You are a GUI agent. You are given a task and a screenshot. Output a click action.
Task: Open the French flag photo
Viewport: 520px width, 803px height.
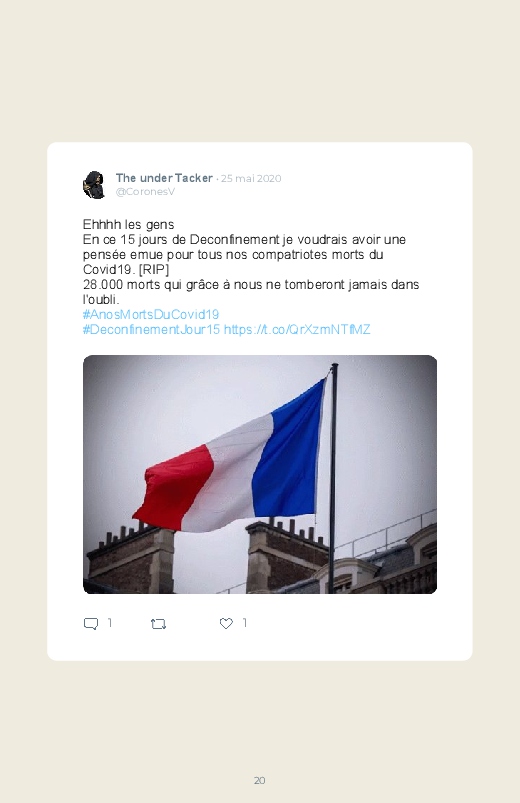click(260, 474)
